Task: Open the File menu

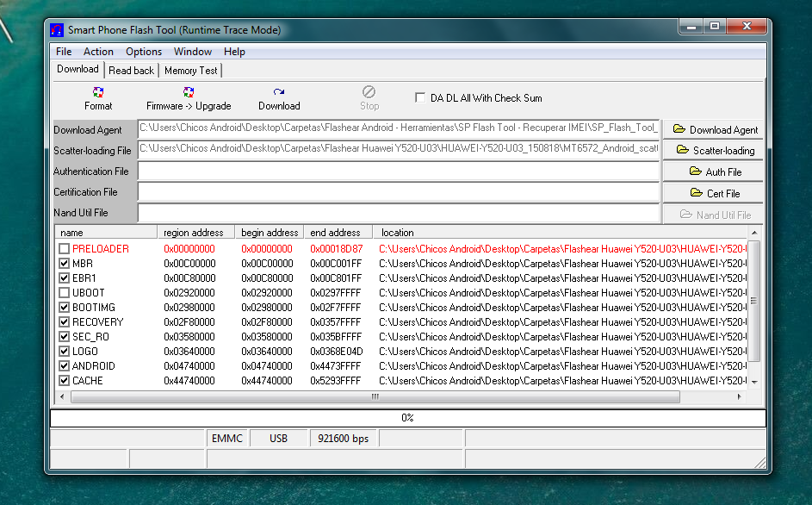Action: [63, 51]
